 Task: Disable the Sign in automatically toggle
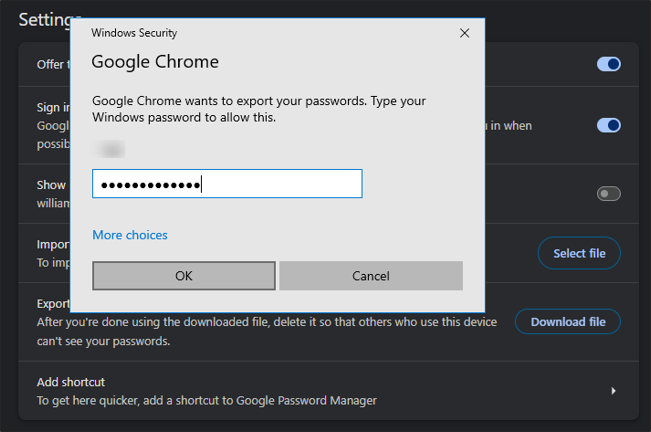(x=608, y=125)
